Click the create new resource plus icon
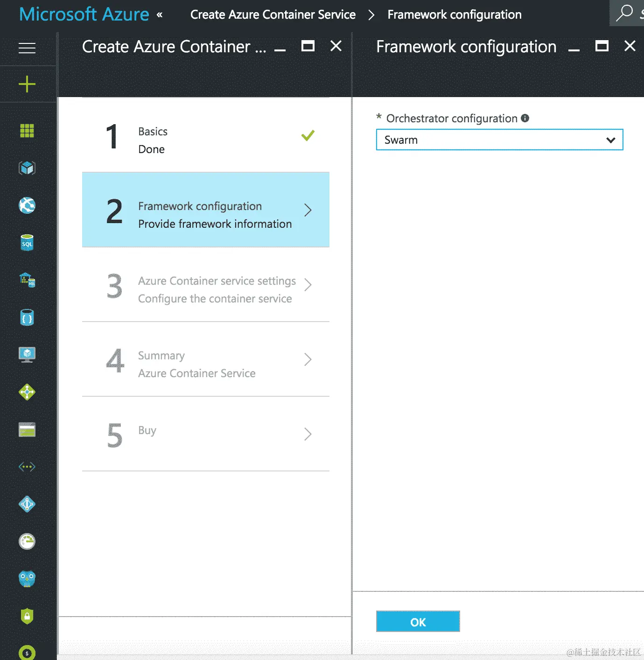This screenshot has height=660, width=644. (x=27, y=84)
